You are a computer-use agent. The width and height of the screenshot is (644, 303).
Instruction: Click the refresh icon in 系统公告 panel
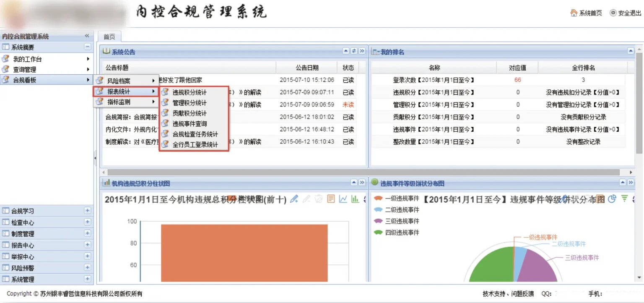[354, 51]
